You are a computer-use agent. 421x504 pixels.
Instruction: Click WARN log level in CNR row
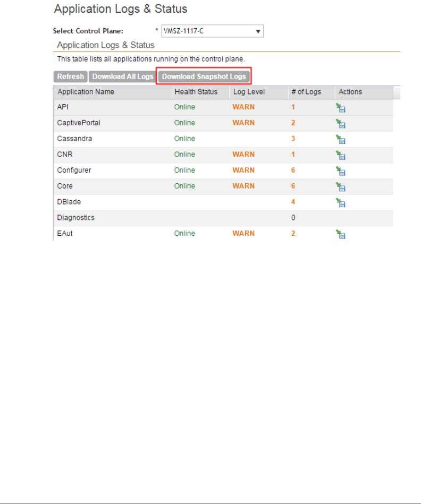(x=243, y=155)
